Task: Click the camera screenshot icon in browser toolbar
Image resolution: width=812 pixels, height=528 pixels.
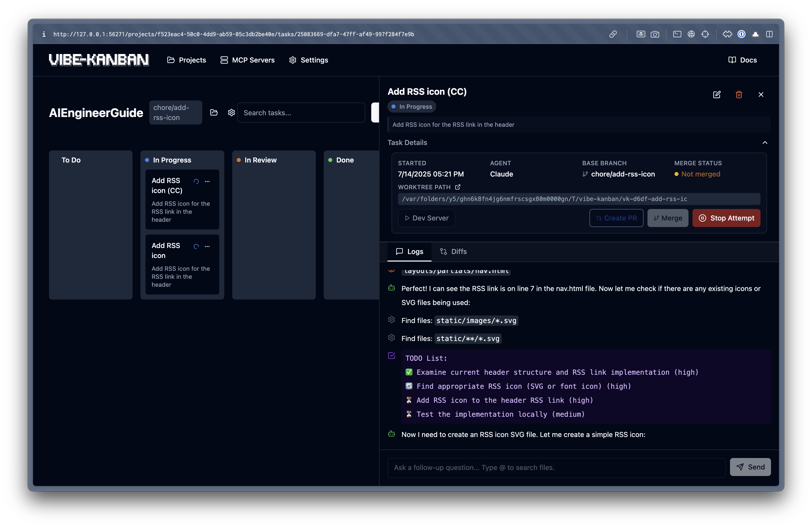Action: [655, 34]
